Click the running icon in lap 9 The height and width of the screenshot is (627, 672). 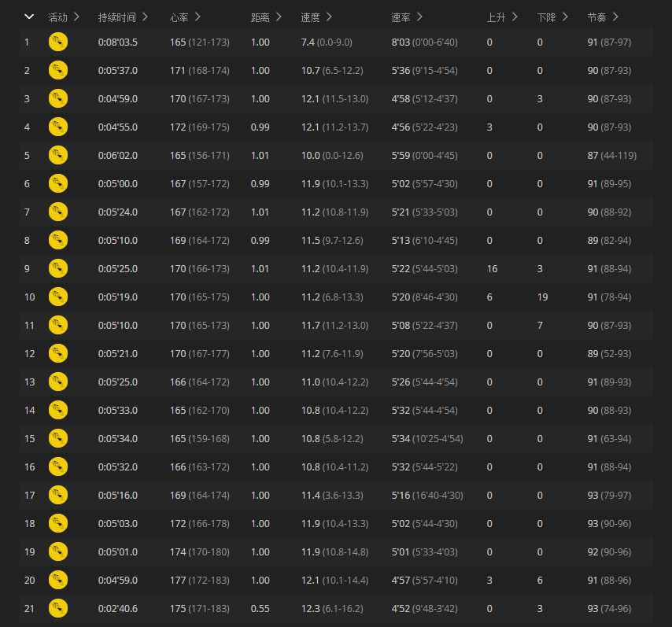click(58, 268)
